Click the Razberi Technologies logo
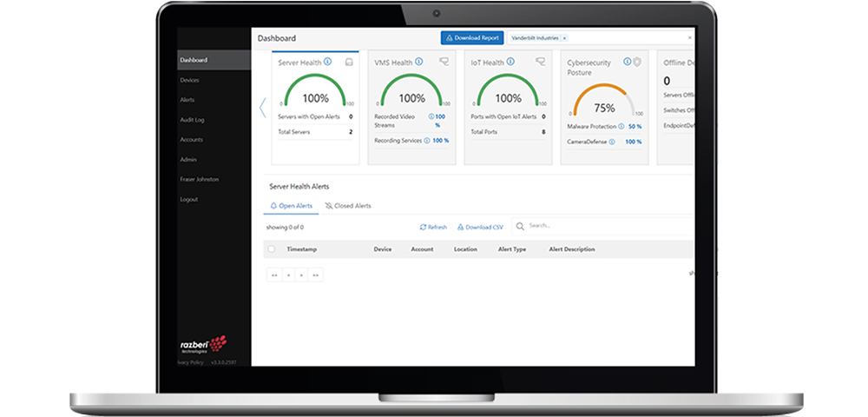868x417 pixels. click(x=204, y=344)
